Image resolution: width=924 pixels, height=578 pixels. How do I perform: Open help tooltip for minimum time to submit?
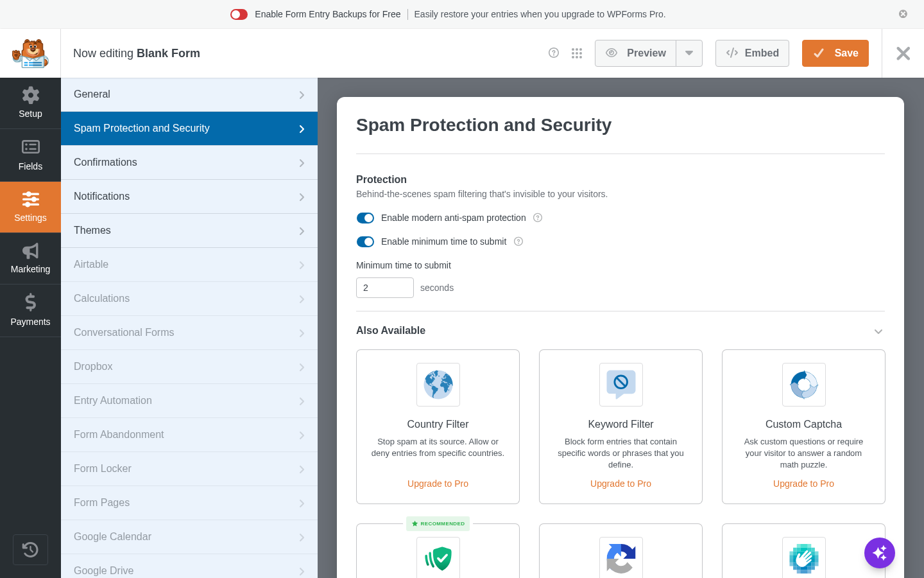coord(518,241)
